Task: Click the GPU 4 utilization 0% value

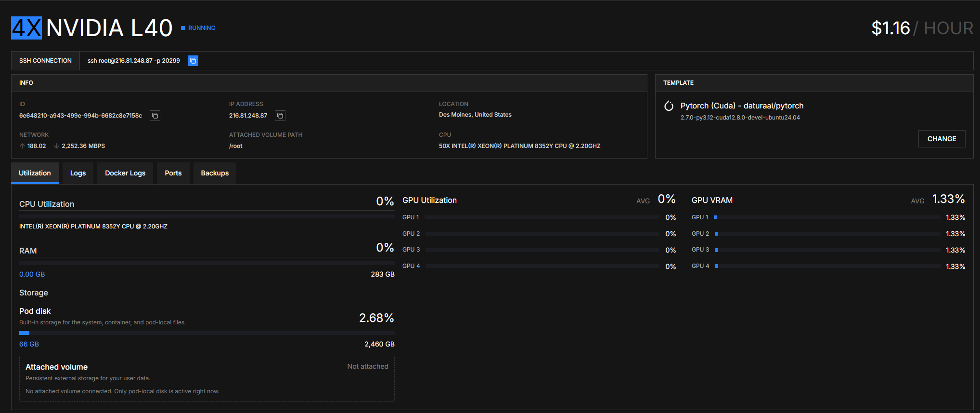Action: [671, 266]
